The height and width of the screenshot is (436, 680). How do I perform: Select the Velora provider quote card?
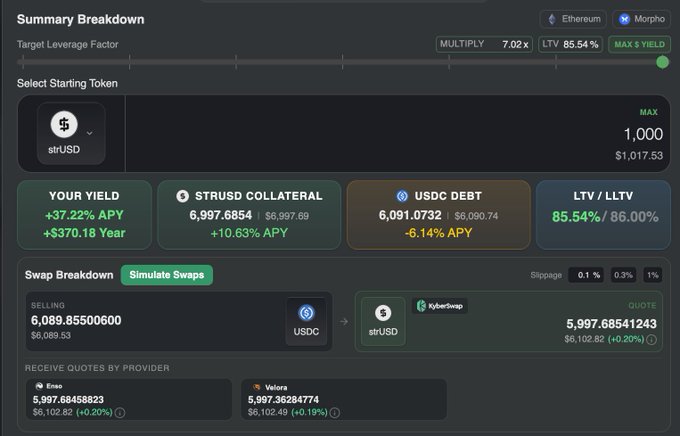tap(344, 399)
